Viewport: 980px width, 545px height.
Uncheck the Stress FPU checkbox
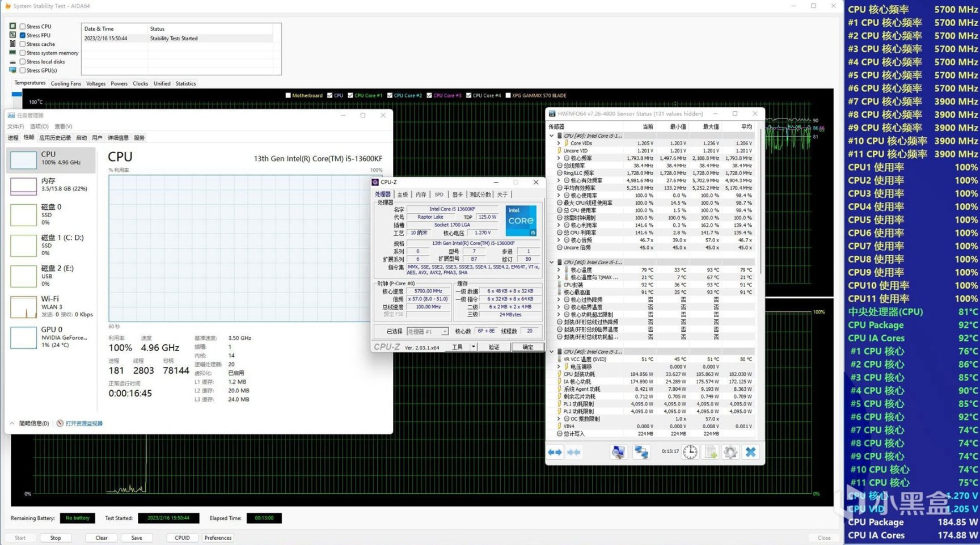(23, 35)
